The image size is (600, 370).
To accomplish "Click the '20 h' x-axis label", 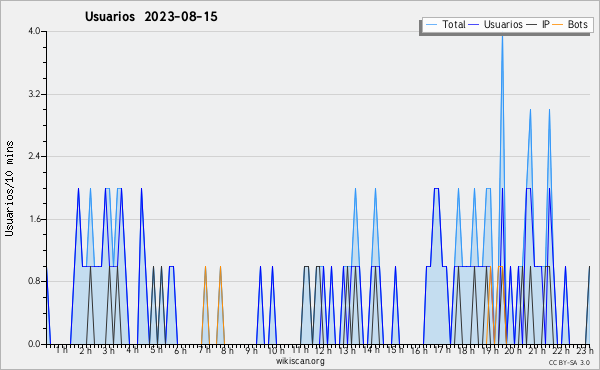I will tap(513, 351).
